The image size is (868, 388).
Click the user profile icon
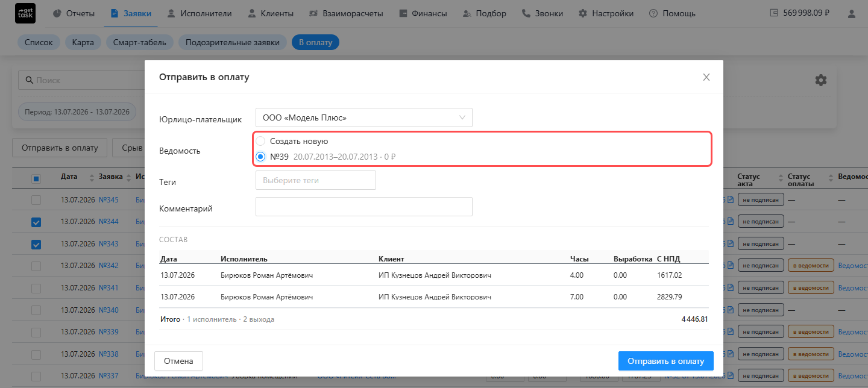tap(851, 13)
